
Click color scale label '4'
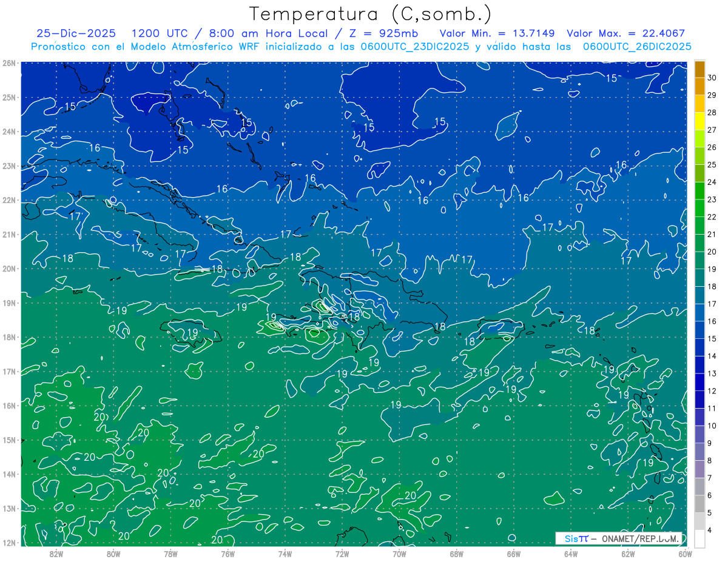coord(710,530)
